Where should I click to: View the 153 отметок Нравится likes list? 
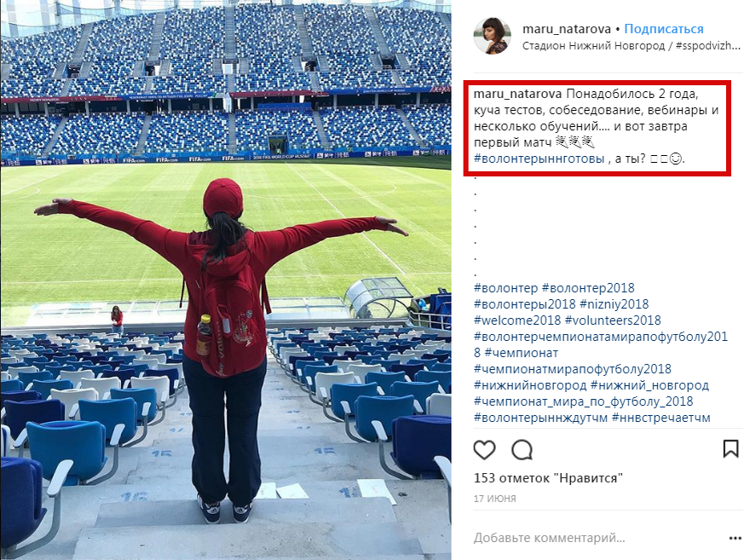coord(548,478)
